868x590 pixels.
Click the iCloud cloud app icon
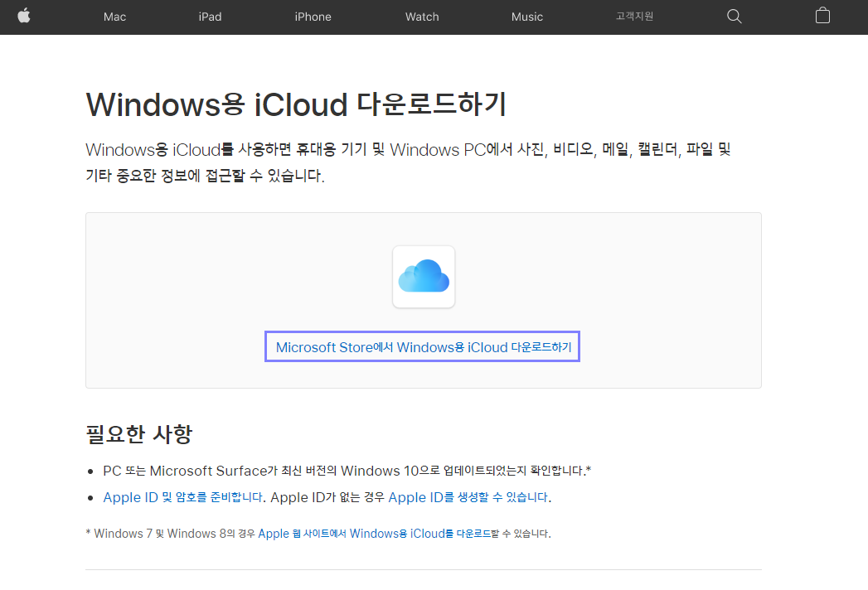[424, 277]
